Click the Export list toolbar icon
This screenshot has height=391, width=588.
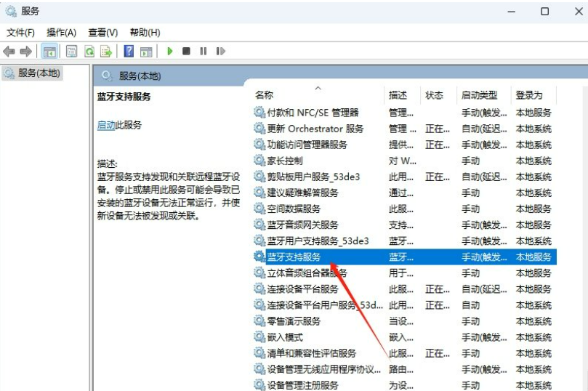(106, 51)
